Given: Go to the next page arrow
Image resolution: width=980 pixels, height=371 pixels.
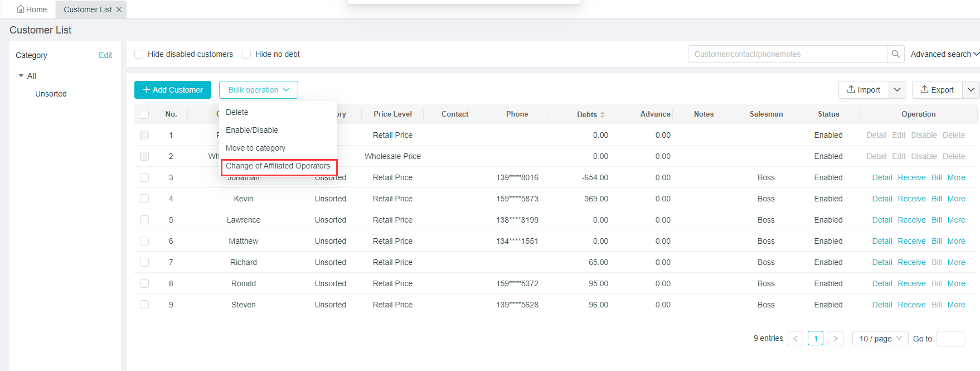Looking at the screenshot, I should [x=835, y=339].
